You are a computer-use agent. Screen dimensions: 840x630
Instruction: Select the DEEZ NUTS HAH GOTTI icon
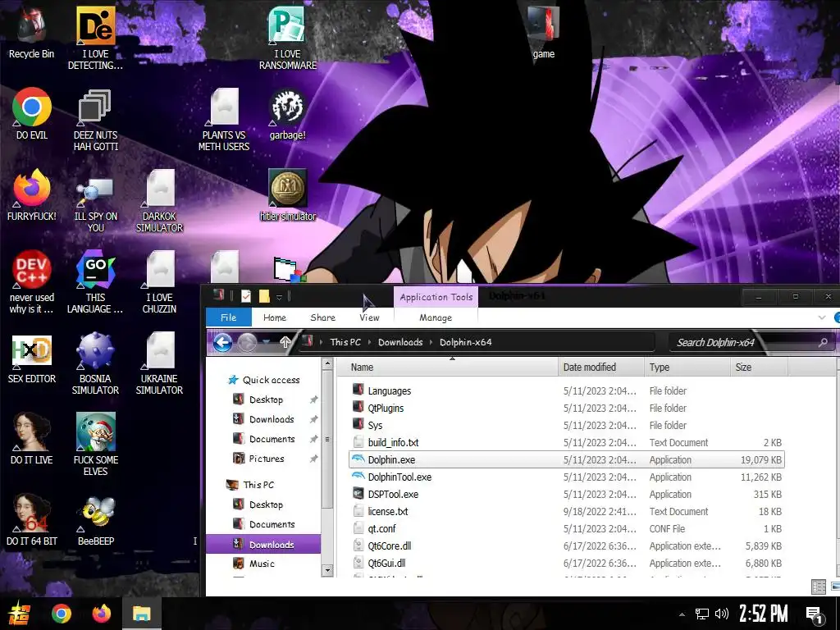tap(95, 120)
